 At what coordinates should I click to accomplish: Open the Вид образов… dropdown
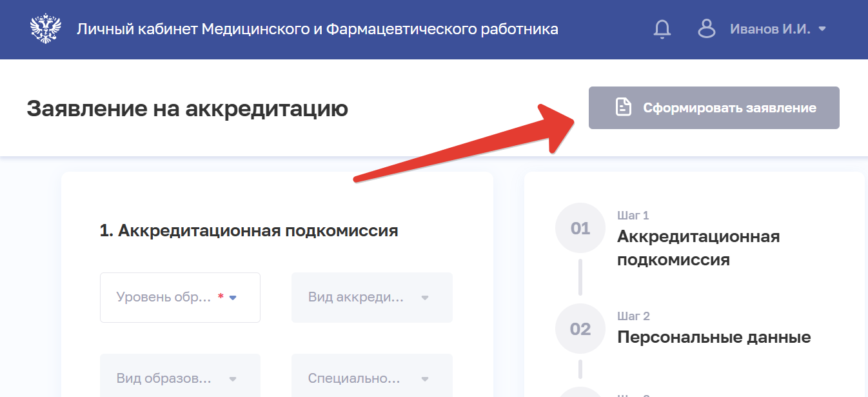180,379
